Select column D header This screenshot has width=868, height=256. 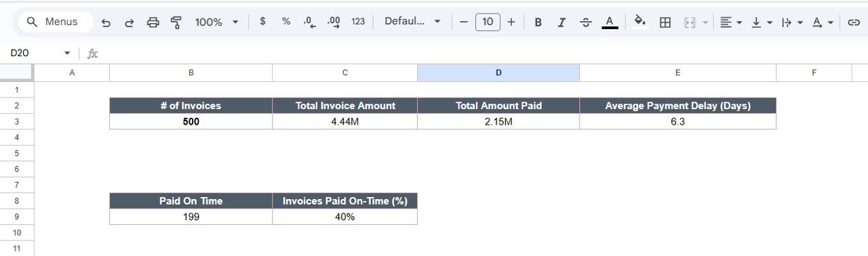tap(498, 72)
